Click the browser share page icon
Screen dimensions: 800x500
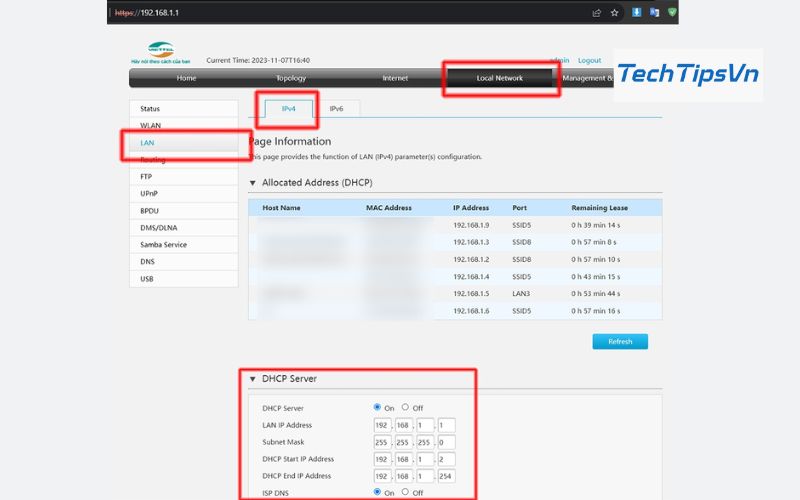pyautogui.click(x=597, y=13)
